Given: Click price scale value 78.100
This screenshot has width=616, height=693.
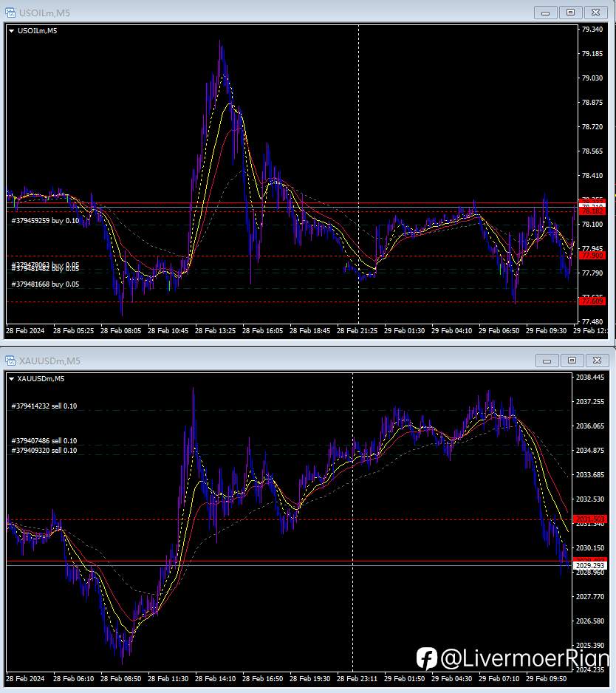Looking at the screenshot, I should point(592,225).
